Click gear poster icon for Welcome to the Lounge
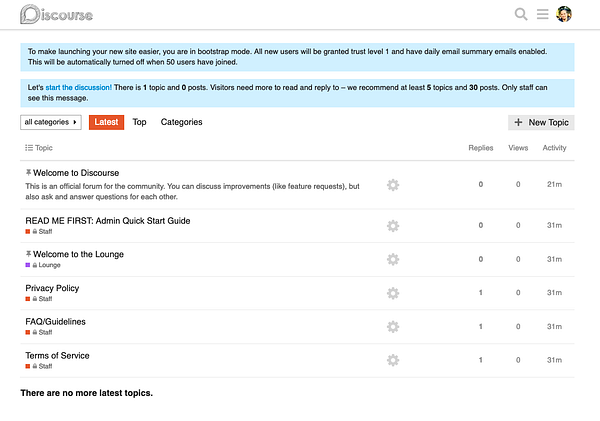The image size is (600, 421). 393,259
